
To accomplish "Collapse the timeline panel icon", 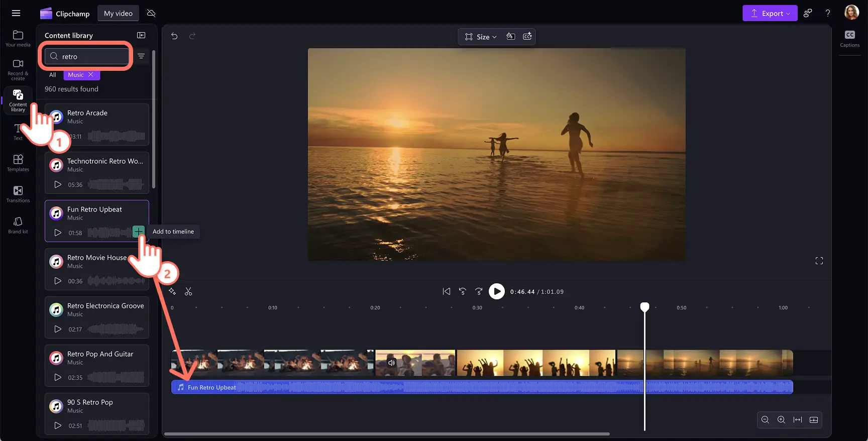I will pyautogui.click(x=814, y=420).
